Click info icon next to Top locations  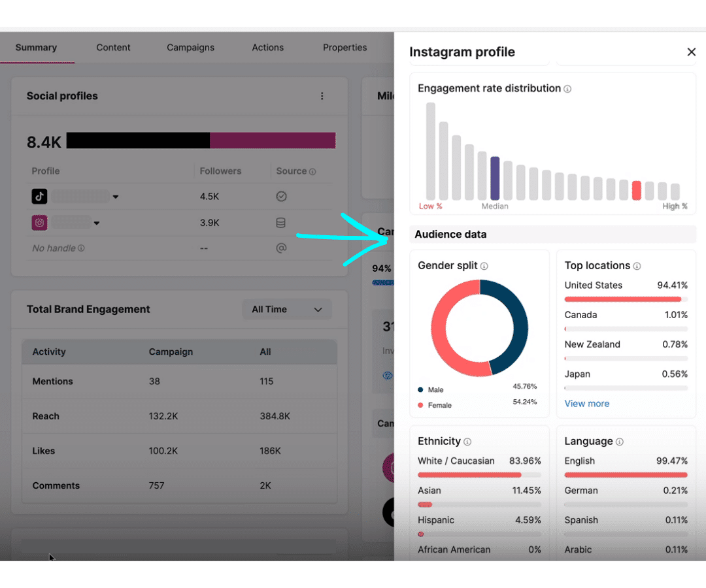637,266
